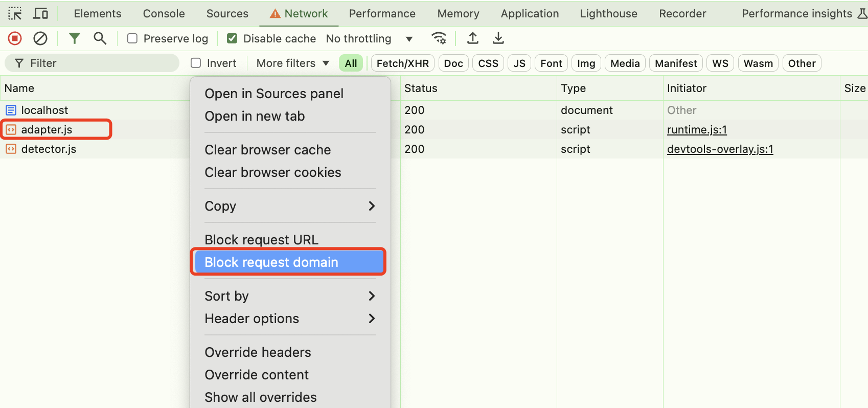Open the Memory tab
The height and width of the screenshot is (408, 868).
coord(459,13)
